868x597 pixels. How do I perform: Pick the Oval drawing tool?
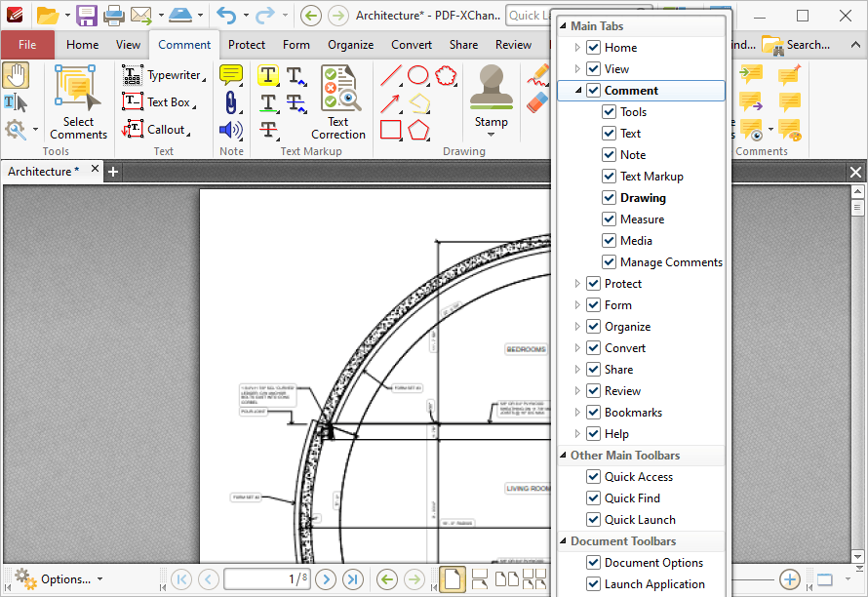pyautogui.click(x=418, y=75)
